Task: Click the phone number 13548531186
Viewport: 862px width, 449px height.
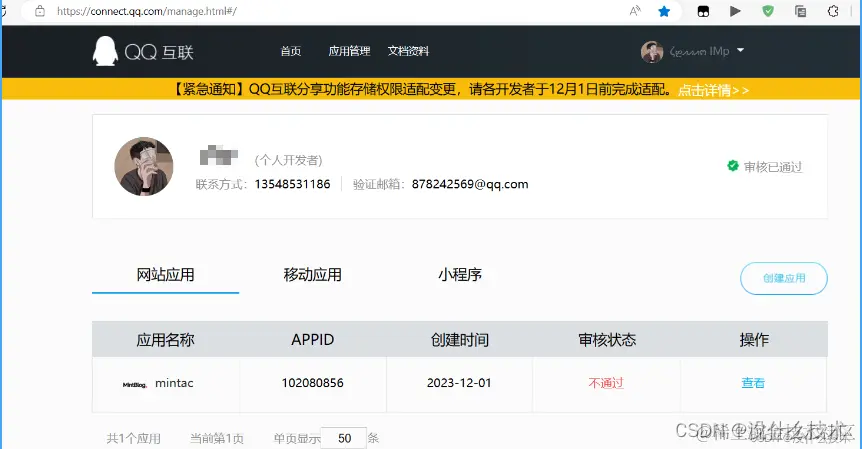Action: [292, 184]
